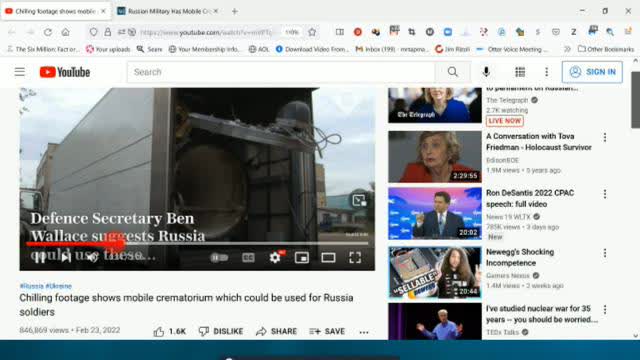The image size is (640, 360).
Task: Click the YouTube URL address bar
Action: pos(206,32)
